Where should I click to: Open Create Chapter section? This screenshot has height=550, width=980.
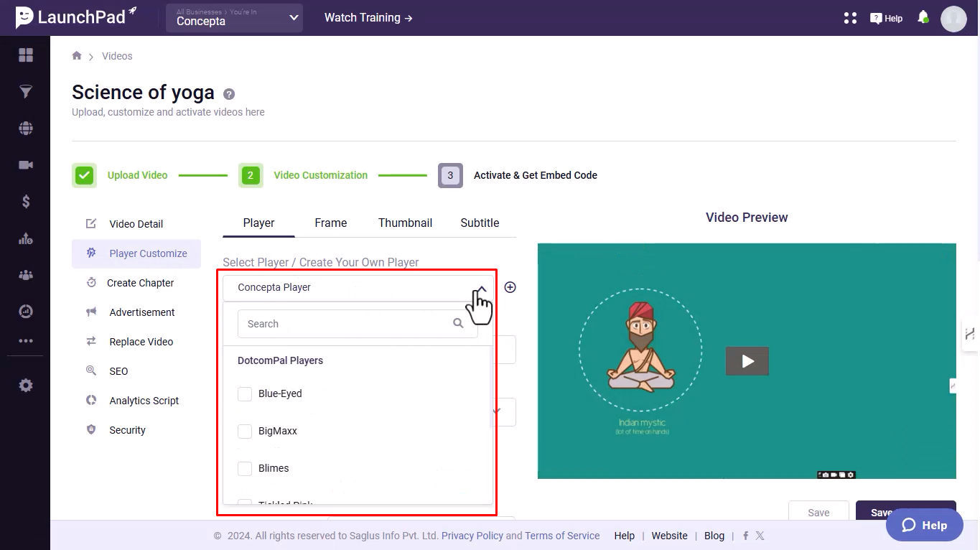click(136, 283)
